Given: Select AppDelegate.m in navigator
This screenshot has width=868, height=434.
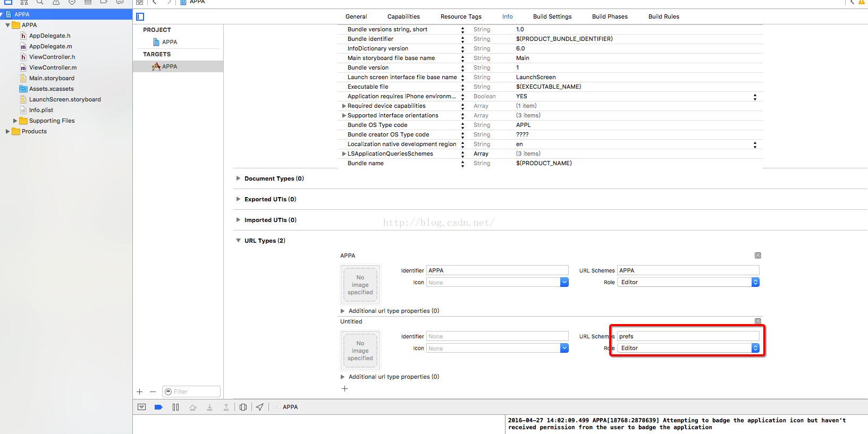Looking at the screenshot, I should 50,46.
